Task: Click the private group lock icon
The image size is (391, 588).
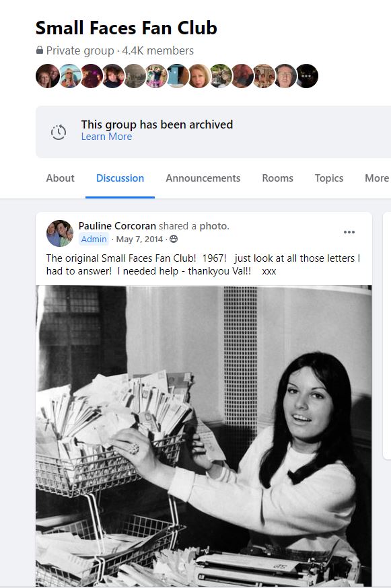Action: [40, 50]
